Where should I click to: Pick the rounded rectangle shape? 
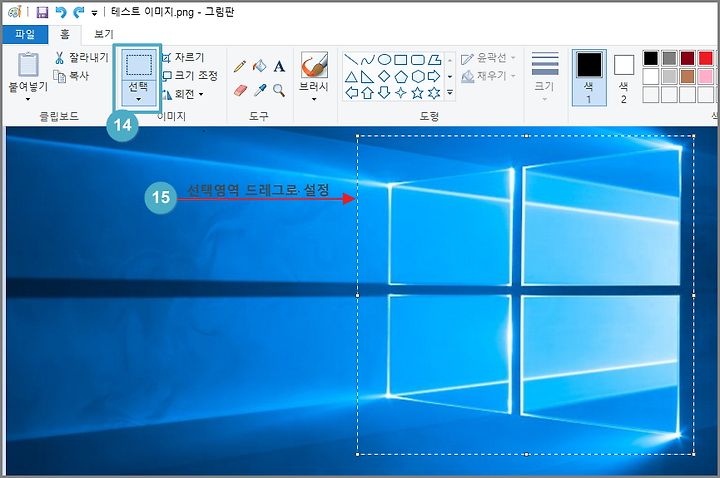pos(417,60)
